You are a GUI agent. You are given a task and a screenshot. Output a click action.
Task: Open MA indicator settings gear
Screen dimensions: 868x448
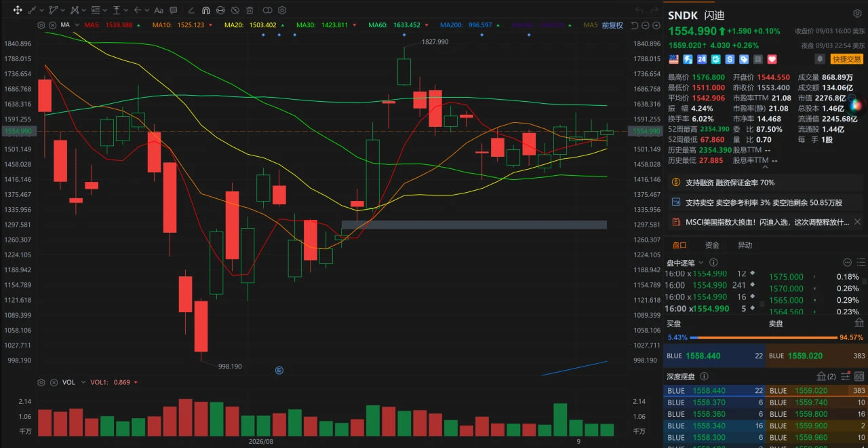pyautogui.click(x=41, y=25)
